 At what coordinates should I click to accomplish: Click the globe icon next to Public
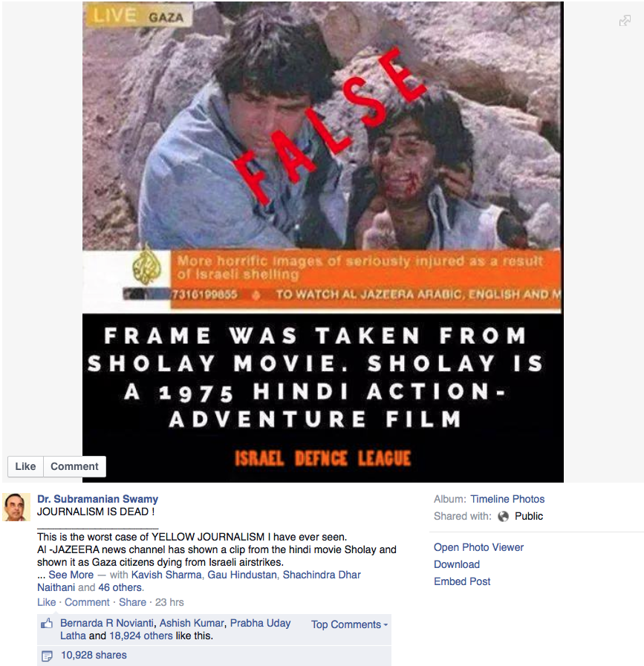pyautogui.click(x=503, y=517)
